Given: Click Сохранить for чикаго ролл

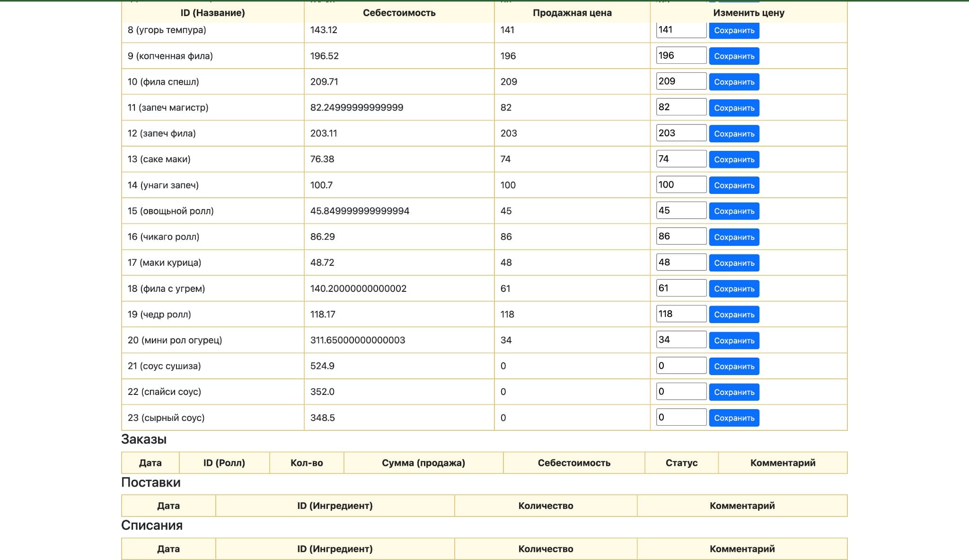Looking at the screenshot, I should click(x=734, y=237).
